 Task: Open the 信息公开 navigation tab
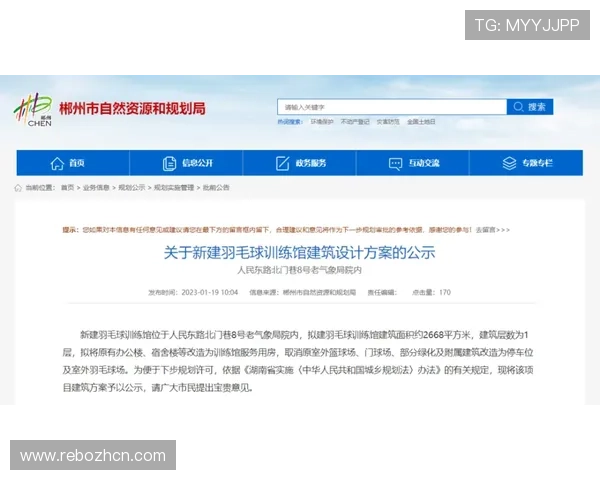186,163
